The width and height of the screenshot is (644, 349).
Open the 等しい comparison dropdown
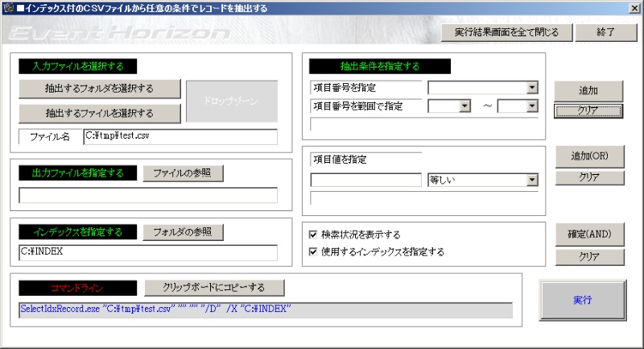(532, 180)
